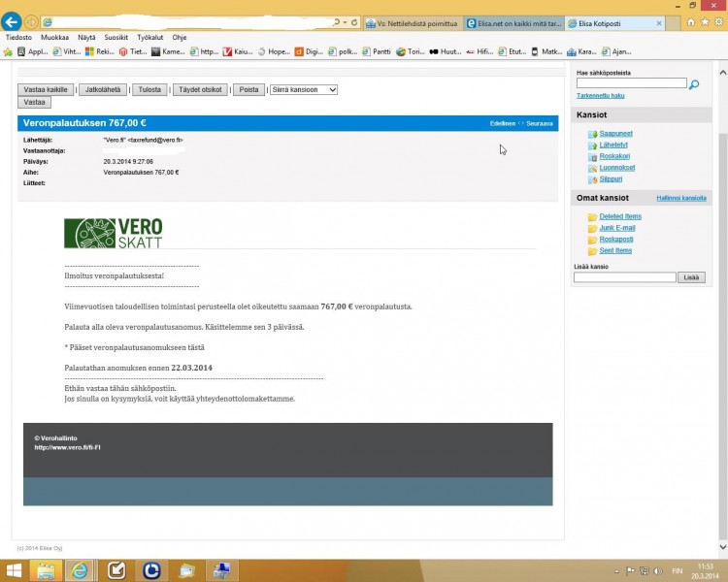Screen dimensions: 728x582
Task: Click the Lisää kansio text field
Action: click(624, 277)
